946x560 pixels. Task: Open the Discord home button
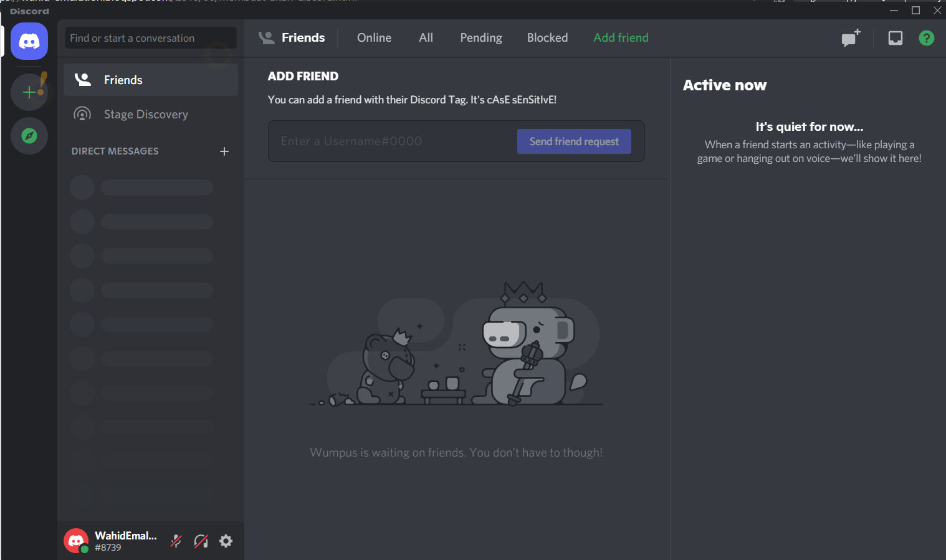point(29,42)
